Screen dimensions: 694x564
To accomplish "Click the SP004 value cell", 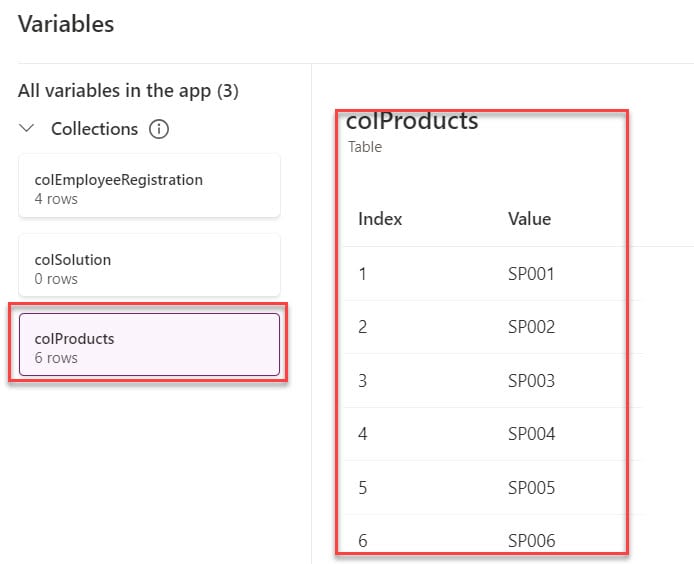I will tap(531, 434).
